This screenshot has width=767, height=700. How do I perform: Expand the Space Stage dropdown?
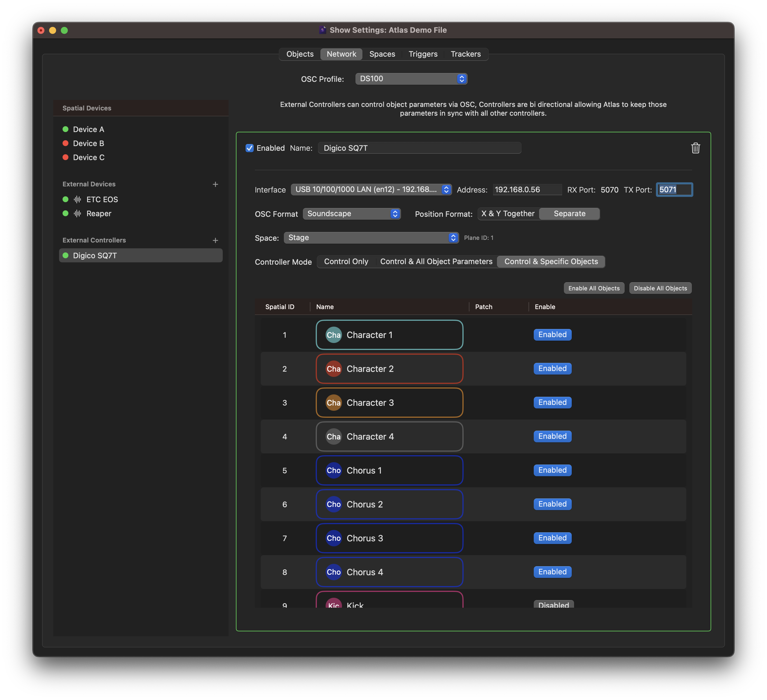(x=371, y=238)
